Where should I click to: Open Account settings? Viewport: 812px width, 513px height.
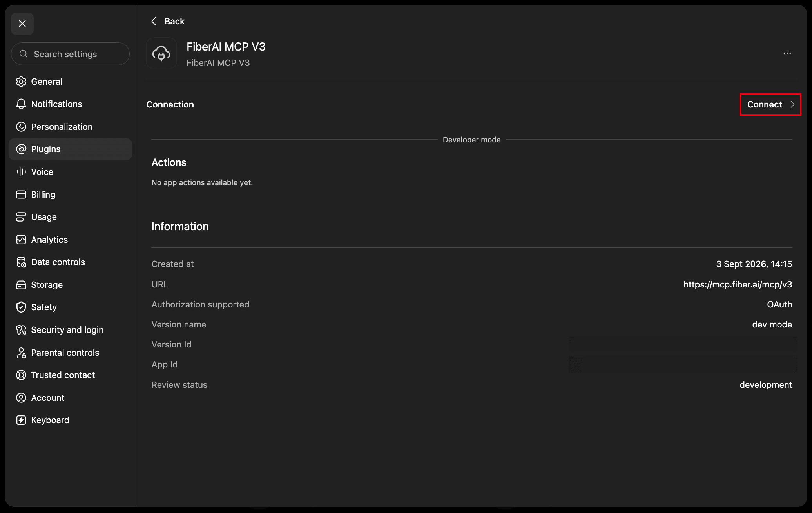coord(71,398)
